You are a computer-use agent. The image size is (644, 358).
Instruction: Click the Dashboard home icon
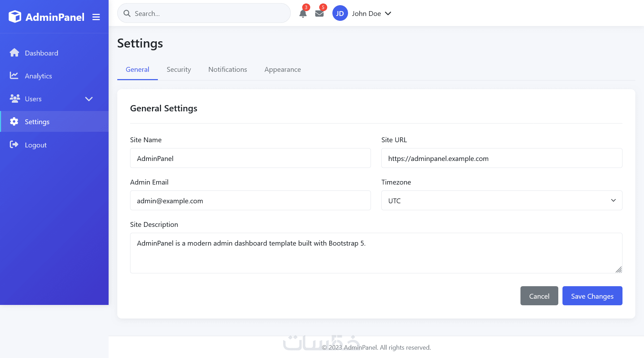pyautogui.click(x=14, y=53)
